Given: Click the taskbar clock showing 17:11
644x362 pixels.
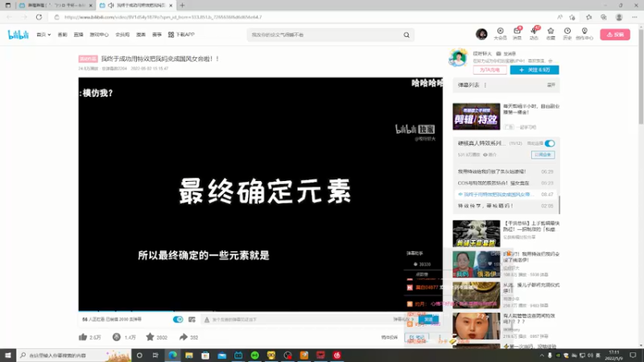Looking at the screenshot, I should (x=613, y=355).
